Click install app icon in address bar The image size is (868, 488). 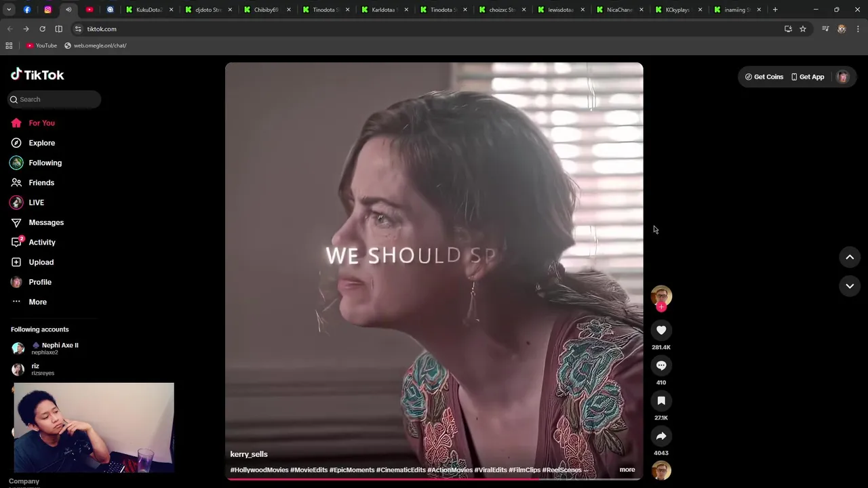pyautogui.click(x=788, y=29)
